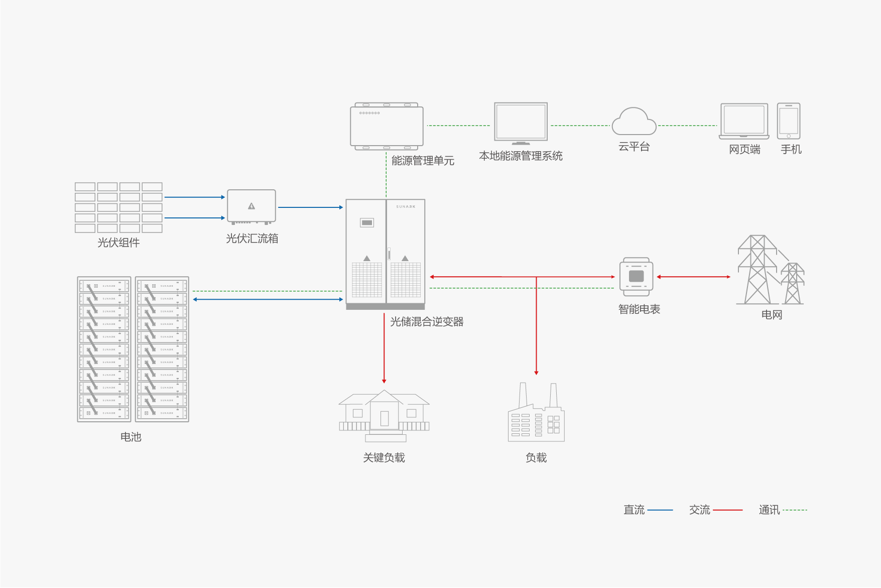Tap the mobile phone icon
This screenshot has width=881, height=588.
789,121
